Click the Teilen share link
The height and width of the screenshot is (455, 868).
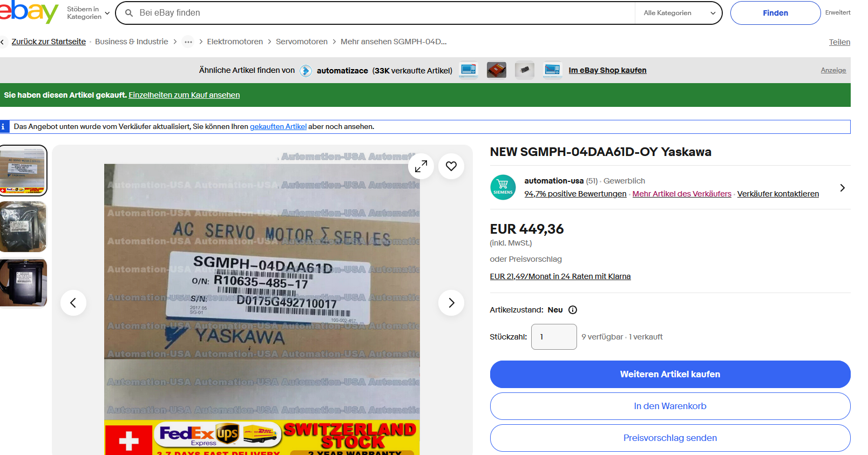click(x=839, y=42)
